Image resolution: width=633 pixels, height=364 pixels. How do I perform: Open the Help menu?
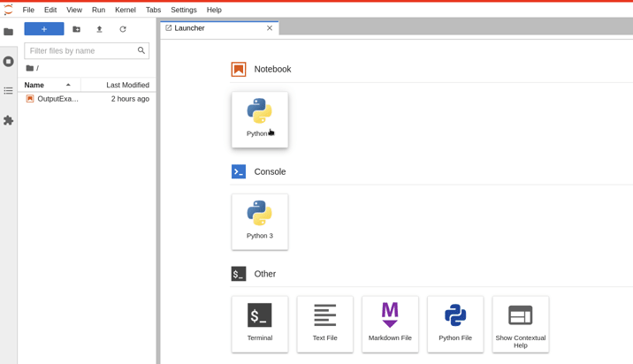click(x=214, y=10)
